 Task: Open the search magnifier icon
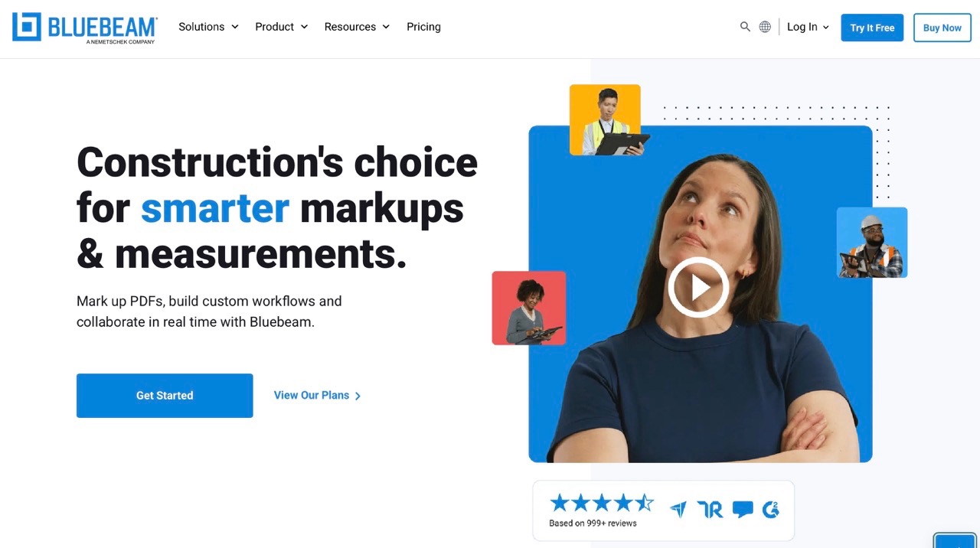745,27
